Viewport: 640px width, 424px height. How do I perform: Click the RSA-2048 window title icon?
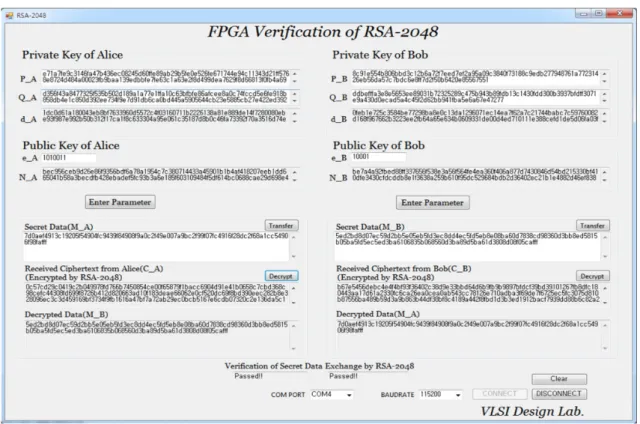[9, 16]
